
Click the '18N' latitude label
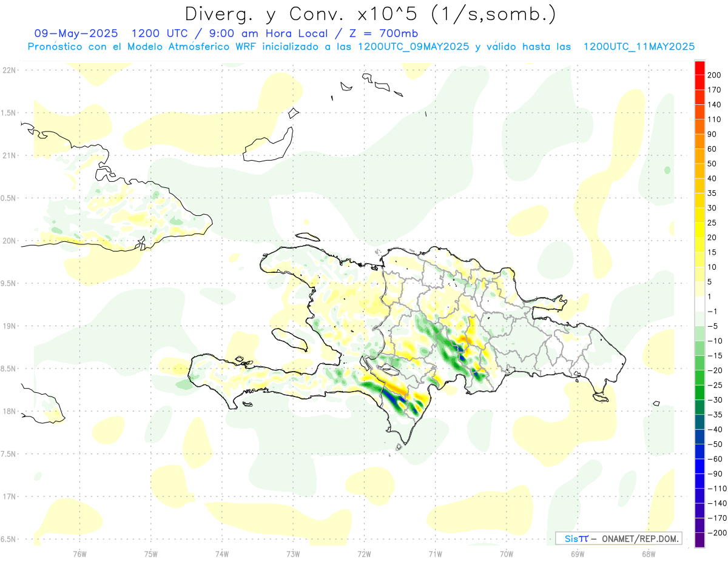click(8, 412)
